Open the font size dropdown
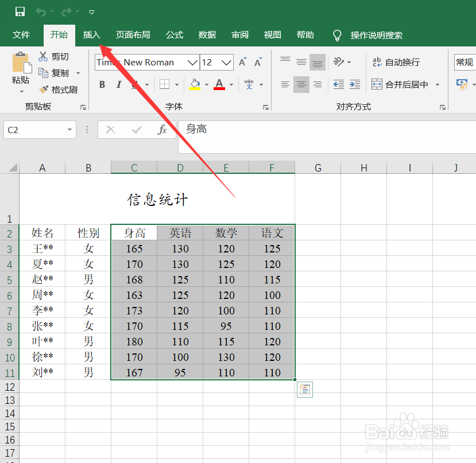476x463 pixels. (226, 63)
